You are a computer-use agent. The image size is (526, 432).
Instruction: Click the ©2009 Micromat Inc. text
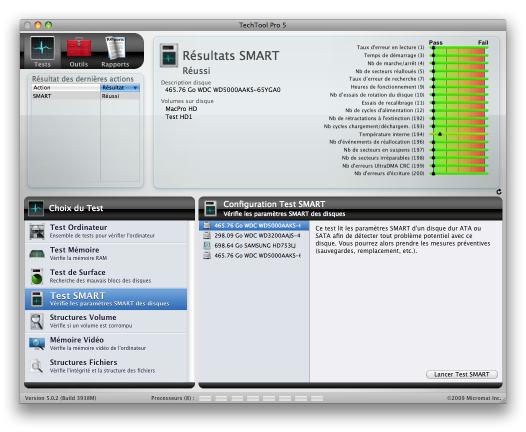click(474, 398)
